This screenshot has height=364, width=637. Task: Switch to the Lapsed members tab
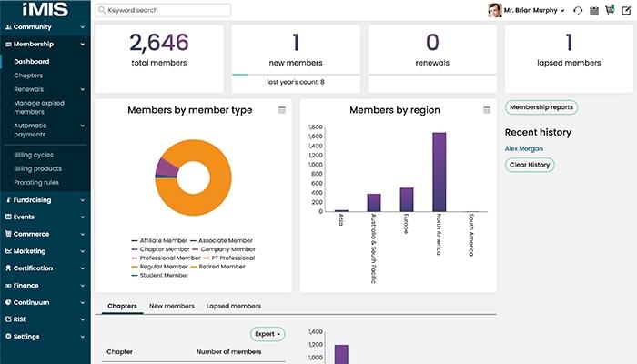click(234, 306)
